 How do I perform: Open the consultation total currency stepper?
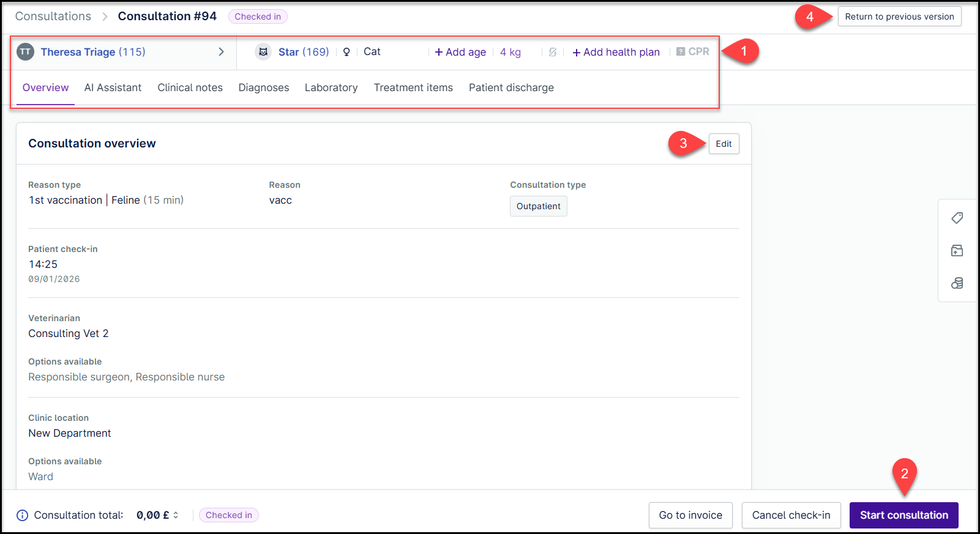coord(176,515)
